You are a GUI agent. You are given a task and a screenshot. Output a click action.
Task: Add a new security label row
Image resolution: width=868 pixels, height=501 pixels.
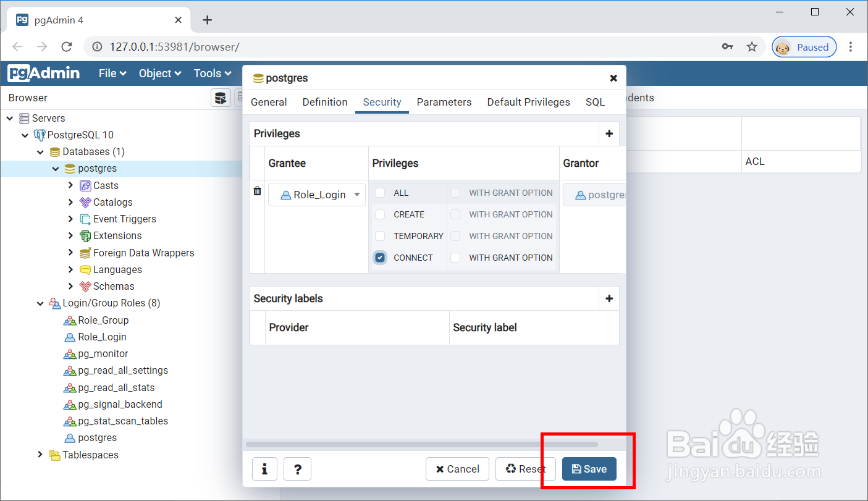coord(609,298)
